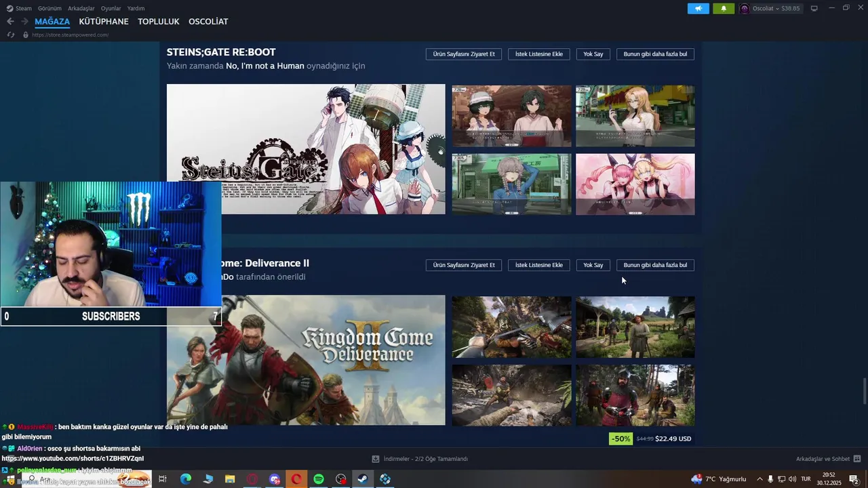Click İndirmeler 2/2 Öğe Tamamlandı status
Viewport: 868px width, 488px height.
tap(426, 459)
